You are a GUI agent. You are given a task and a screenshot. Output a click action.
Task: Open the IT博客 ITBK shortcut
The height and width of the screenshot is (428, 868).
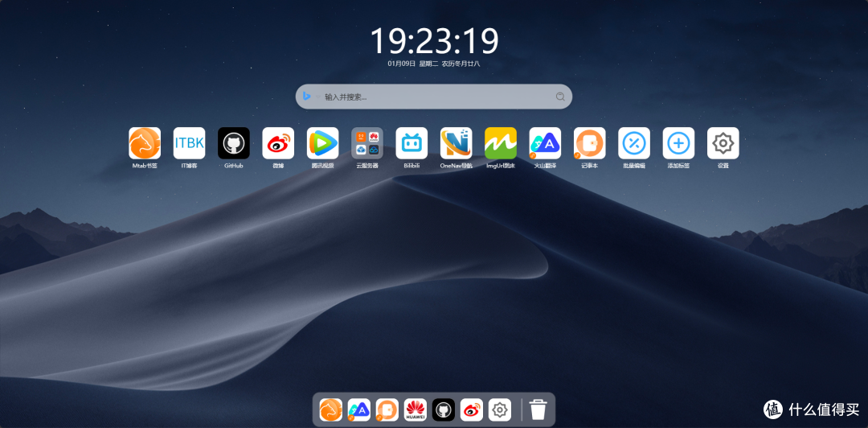pos(190,143)
